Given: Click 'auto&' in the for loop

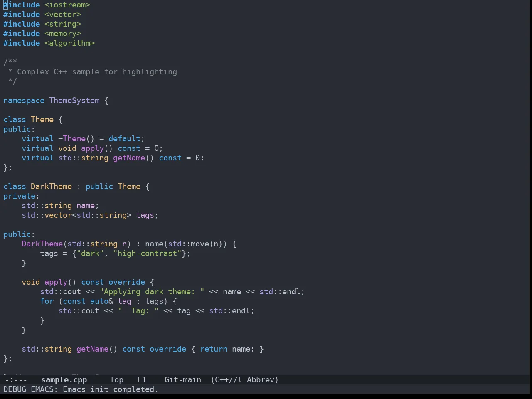Looking at the screenshot, I should [x=101, y=301].
